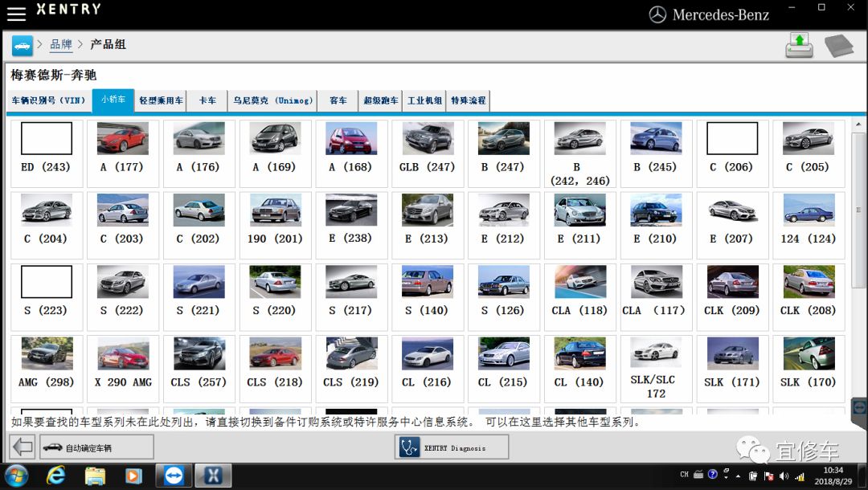Choose the S (222) model

coord(122,297)
